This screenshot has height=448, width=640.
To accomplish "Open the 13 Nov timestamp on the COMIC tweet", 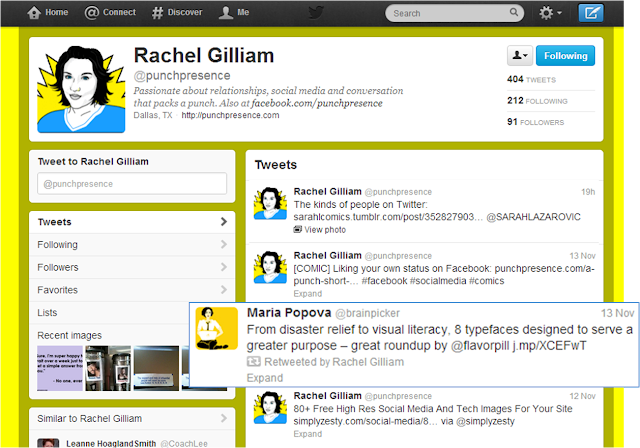I will click(x=582, y=256).
